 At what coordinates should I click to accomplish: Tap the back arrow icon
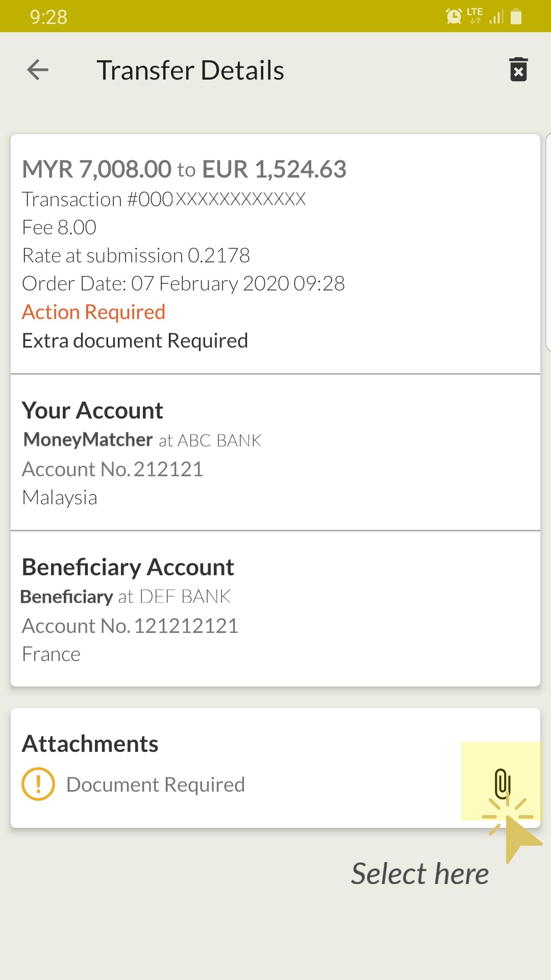[x=38, y=70]
